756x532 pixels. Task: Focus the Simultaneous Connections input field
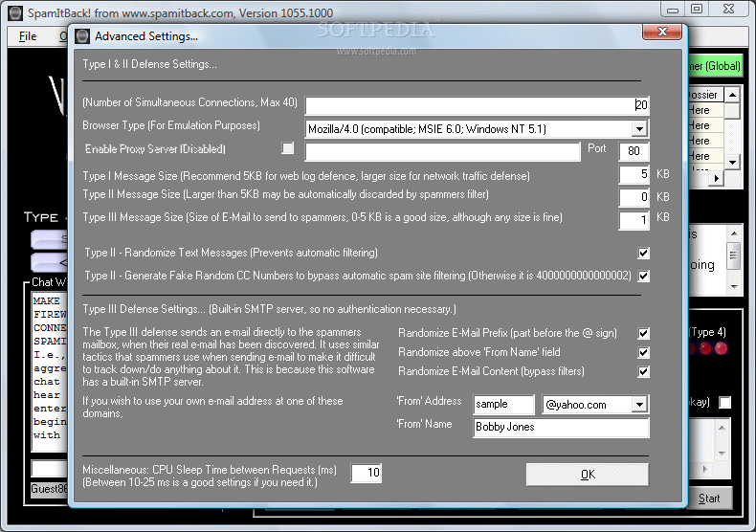click(x=477, y=105)
